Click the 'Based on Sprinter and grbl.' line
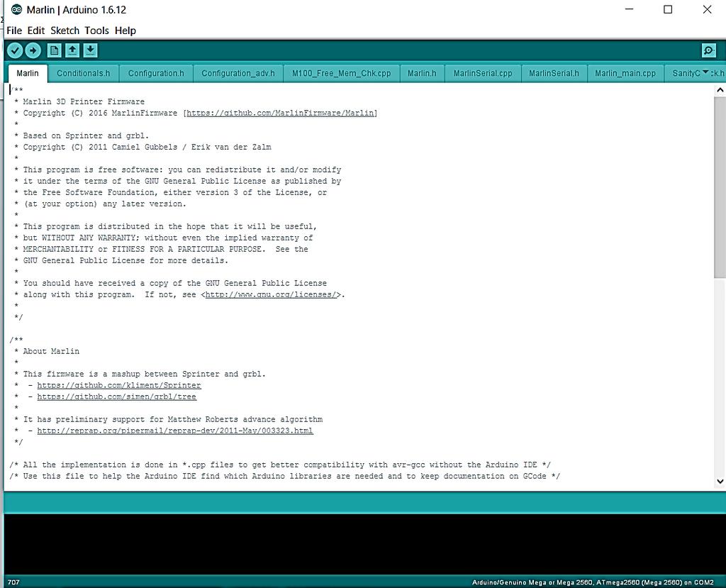Viewport: 726px width, 588px height. point(86,135)
